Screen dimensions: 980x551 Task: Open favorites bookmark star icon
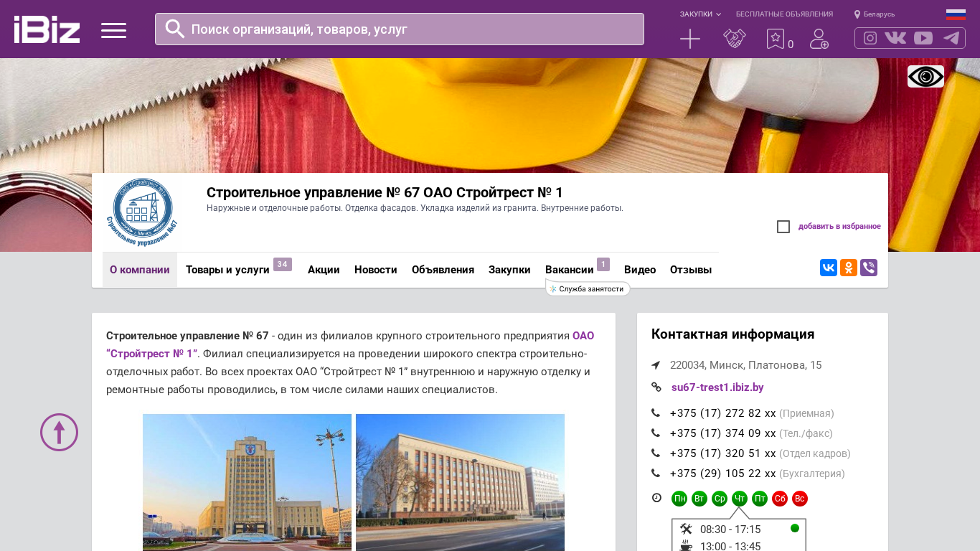coord(776,39)
